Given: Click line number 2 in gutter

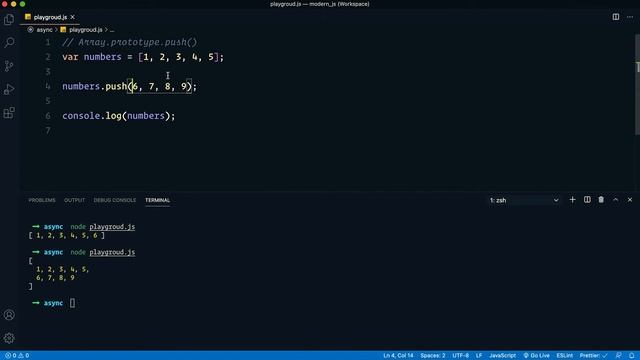Looking at the screenshot, I should tap(48, 57).
